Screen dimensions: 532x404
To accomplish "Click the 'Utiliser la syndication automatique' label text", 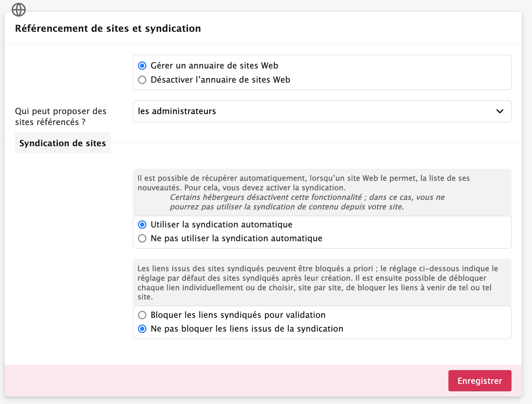I will (221, 225).
